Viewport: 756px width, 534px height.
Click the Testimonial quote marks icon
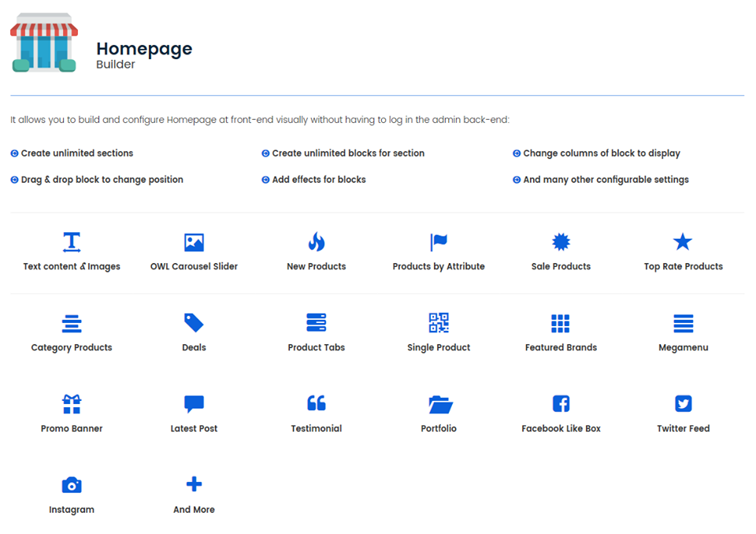317,402
